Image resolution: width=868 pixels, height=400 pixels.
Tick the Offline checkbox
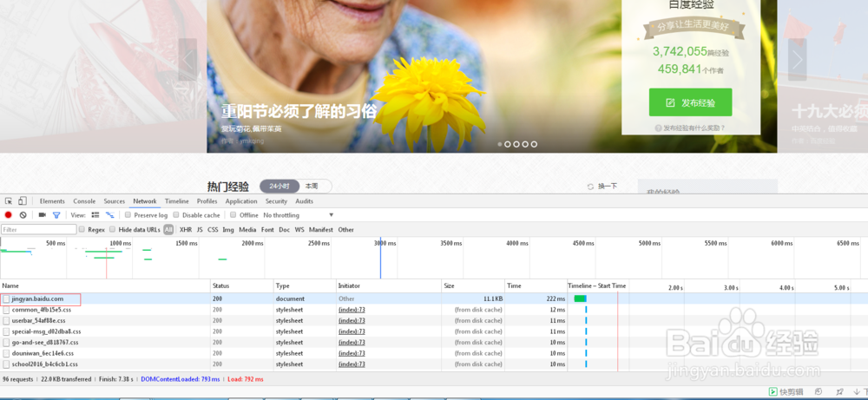(233, 215)
